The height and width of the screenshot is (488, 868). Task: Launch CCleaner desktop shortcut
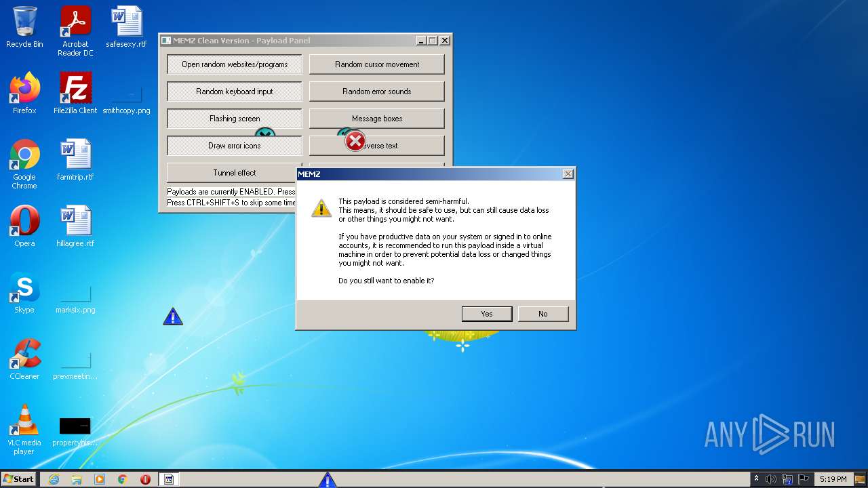(x=24, y=359)
